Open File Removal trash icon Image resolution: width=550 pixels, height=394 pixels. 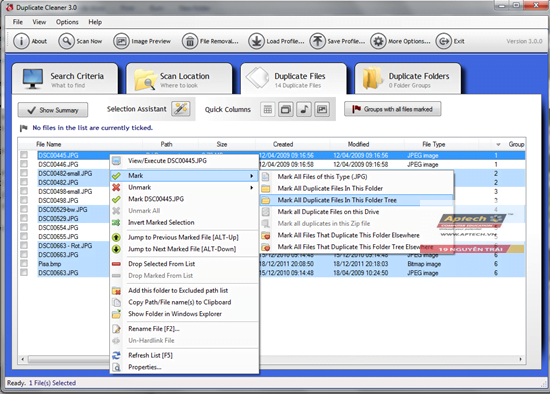point(190,41)
